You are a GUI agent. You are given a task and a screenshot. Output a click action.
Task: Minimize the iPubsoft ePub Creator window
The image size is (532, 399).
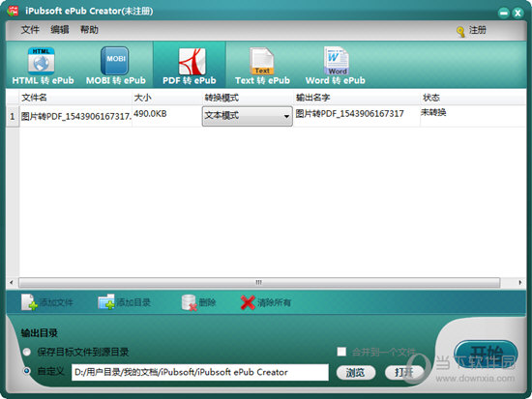(504, 13)
